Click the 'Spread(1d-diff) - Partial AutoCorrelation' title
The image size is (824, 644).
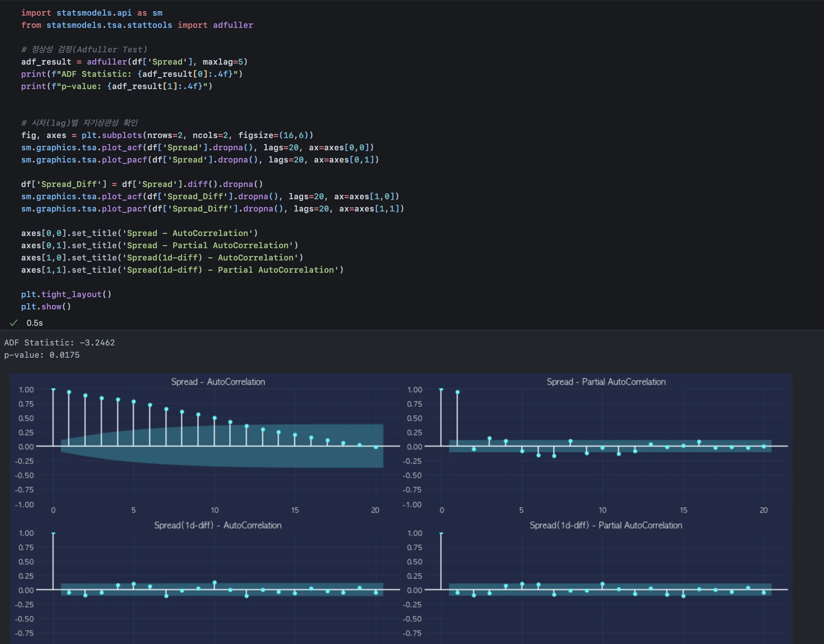(606, 525)
